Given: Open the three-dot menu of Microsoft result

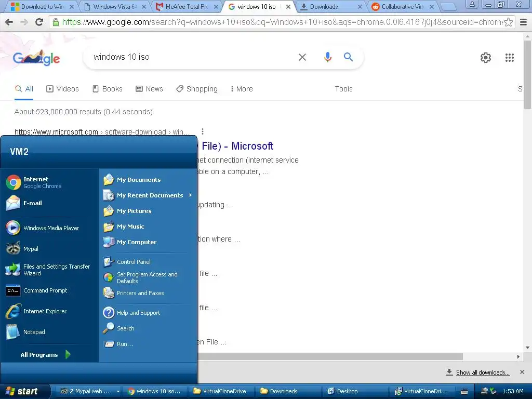Looking at the screenshot, I should click(203, 131).
